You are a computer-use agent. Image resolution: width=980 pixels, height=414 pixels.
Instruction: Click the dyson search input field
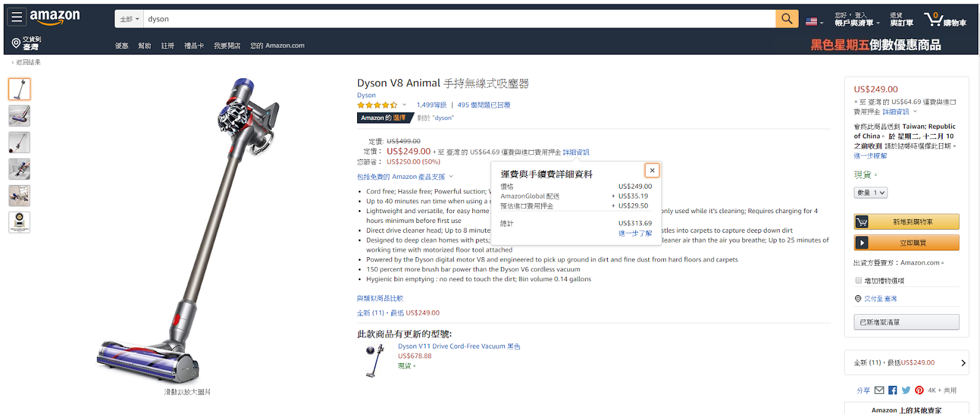459,19
